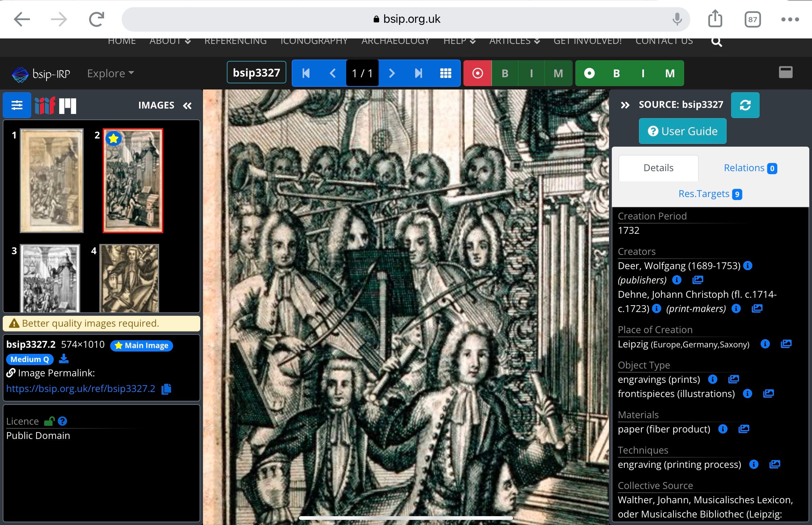Click the red target circle button
The height and width of the screenshot is (525, 812).
477,73
